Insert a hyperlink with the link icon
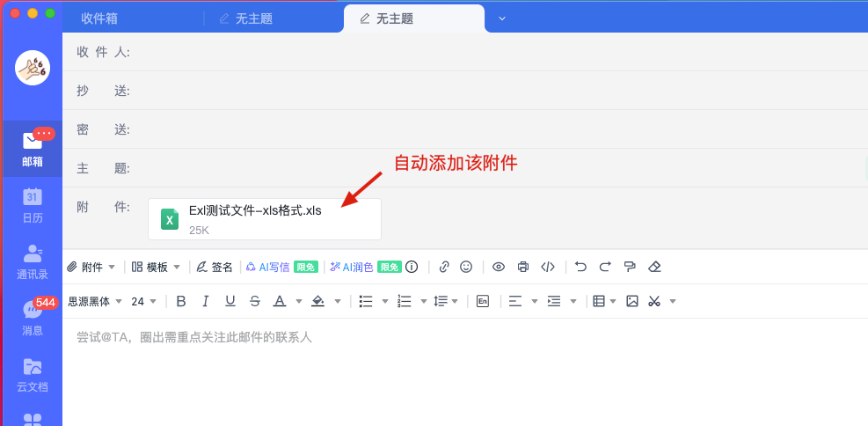The height and width of the screenshot is (426, 868). pos(443,267)
